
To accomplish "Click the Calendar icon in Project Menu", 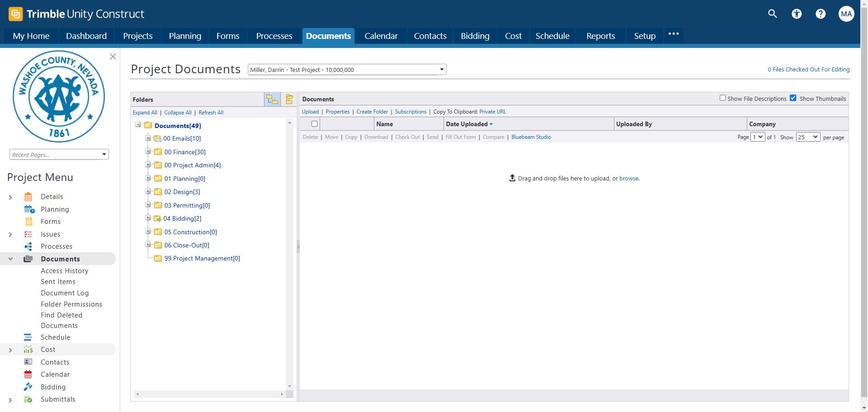I will 28,374.
